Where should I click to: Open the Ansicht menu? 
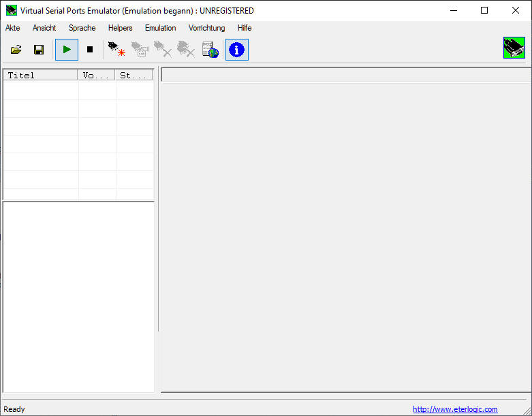click(x=44, y=28)
